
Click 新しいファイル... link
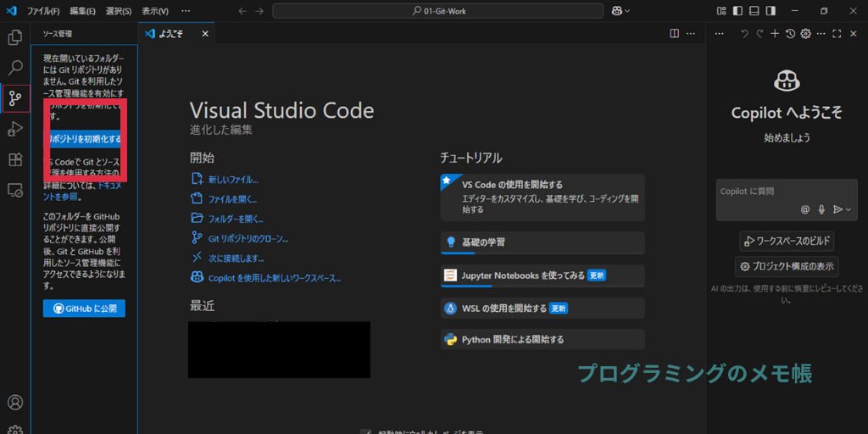click(x=233, y=180)
